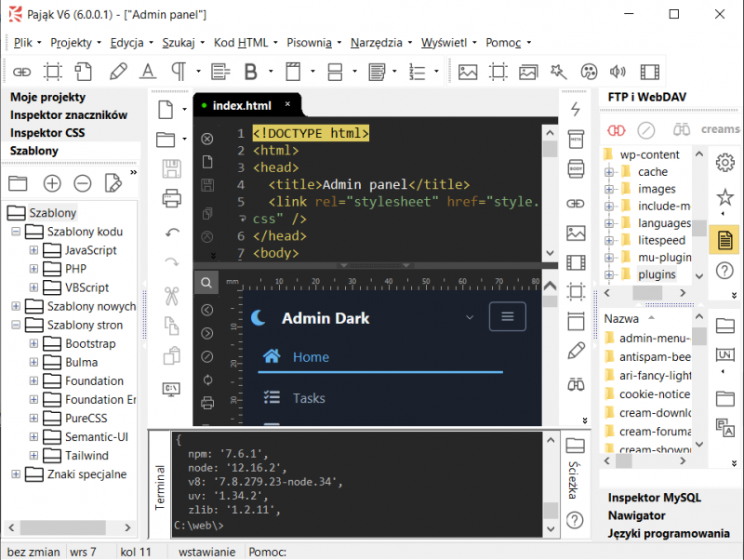Screen dimensions: 744x560
Task: Click the template tree horizontal scrollbar thumb
Action: point(62,527)
